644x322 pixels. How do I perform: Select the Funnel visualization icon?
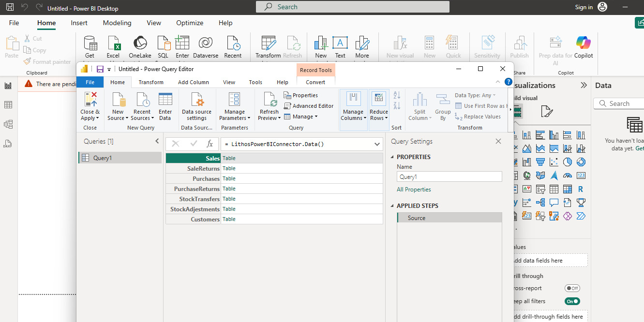coord(540,161)
